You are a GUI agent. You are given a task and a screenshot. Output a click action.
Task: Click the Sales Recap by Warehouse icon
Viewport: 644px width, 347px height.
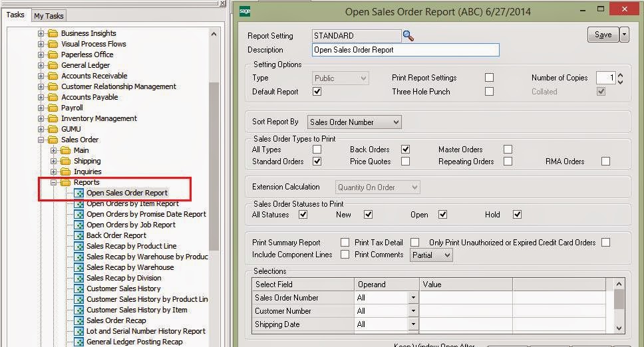[x=79, y=267]
